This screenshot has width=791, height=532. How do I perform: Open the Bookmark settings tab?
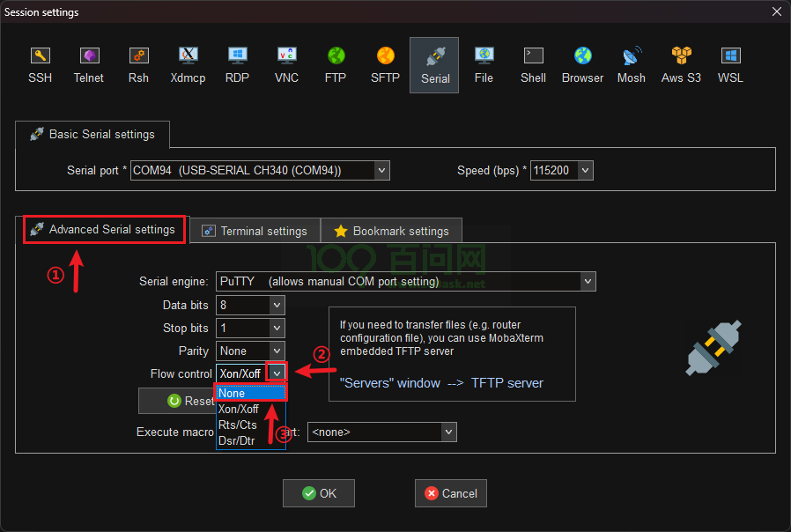click(x=391, y=231)
